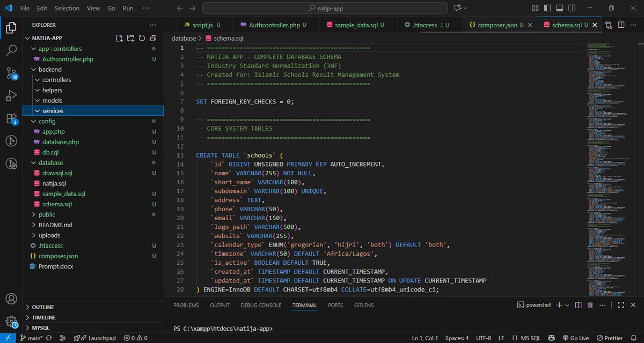Open Run and Debug view

[x=11, y=96]
